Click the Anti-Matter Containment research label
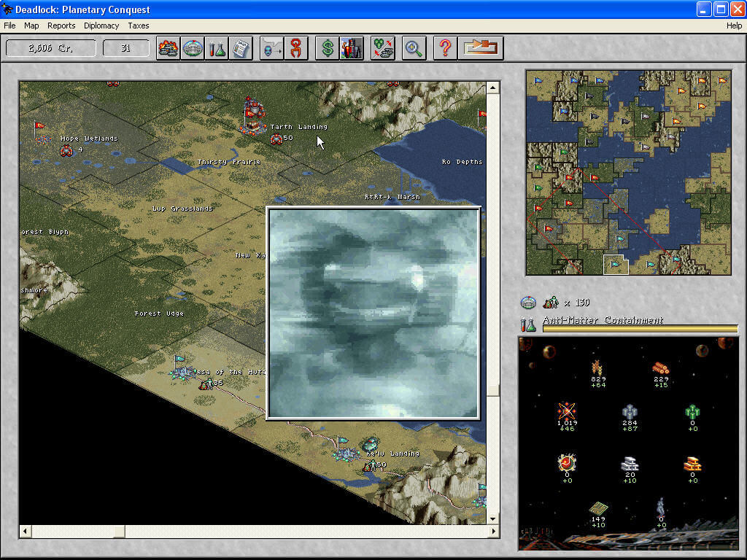747x560 pixels. pyautogui.click(x=603, y=320)
